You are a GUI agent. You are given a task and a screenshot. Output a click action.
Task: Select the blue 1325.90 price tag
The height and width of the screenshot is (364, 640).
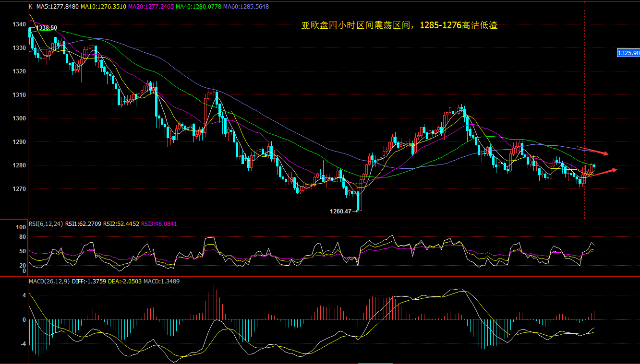(628, 53)
